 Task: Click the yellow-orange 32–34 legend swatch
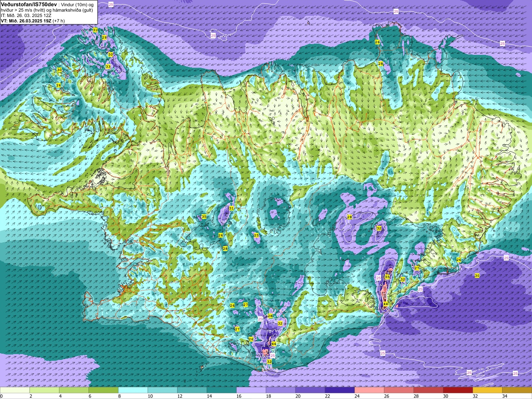[487, 390]
